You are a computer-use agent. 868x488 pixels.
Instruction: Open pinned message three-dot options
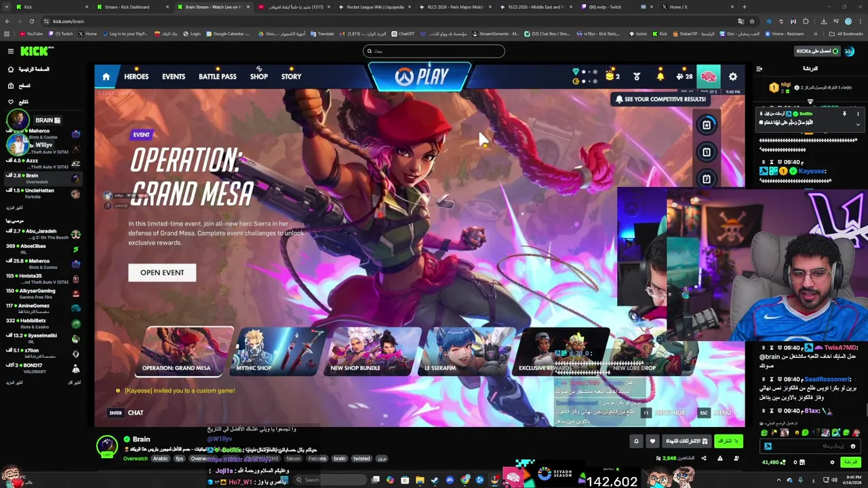(x=858, y=114)
